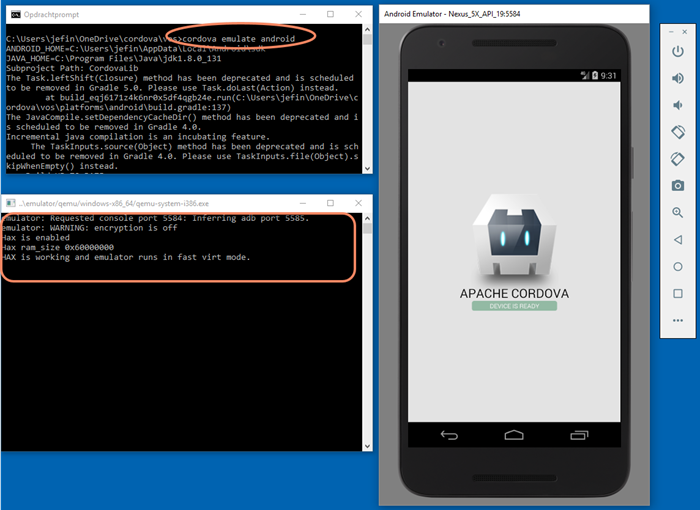This screenshot has height=510, width=700.
Task: Click the emulator power button icon
Action: coord(678,51)
